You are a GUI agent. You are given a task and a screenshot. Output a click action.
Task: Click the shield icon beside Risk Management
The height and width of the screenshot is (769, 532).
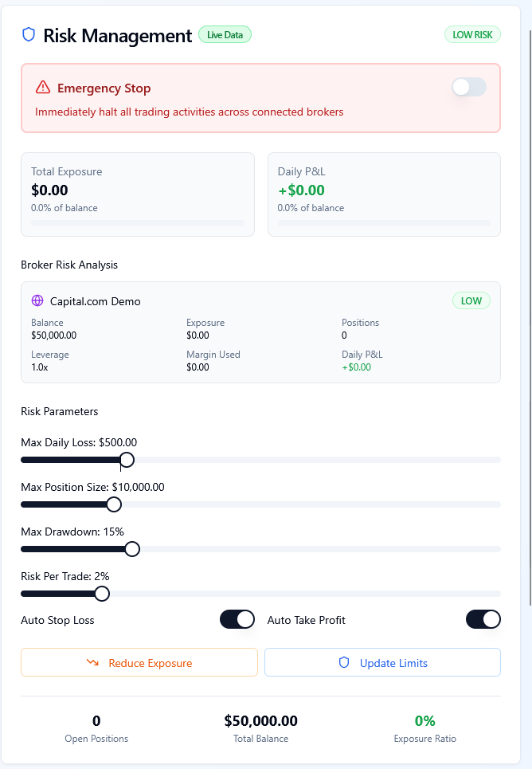tap(29, 35)
